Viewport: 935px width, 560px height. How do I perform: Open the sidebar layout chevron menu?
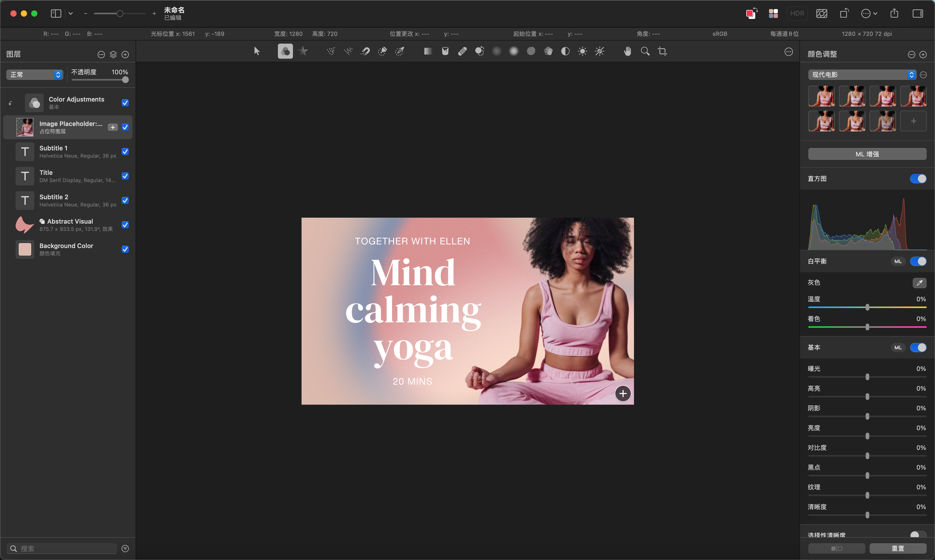[71, 14]
